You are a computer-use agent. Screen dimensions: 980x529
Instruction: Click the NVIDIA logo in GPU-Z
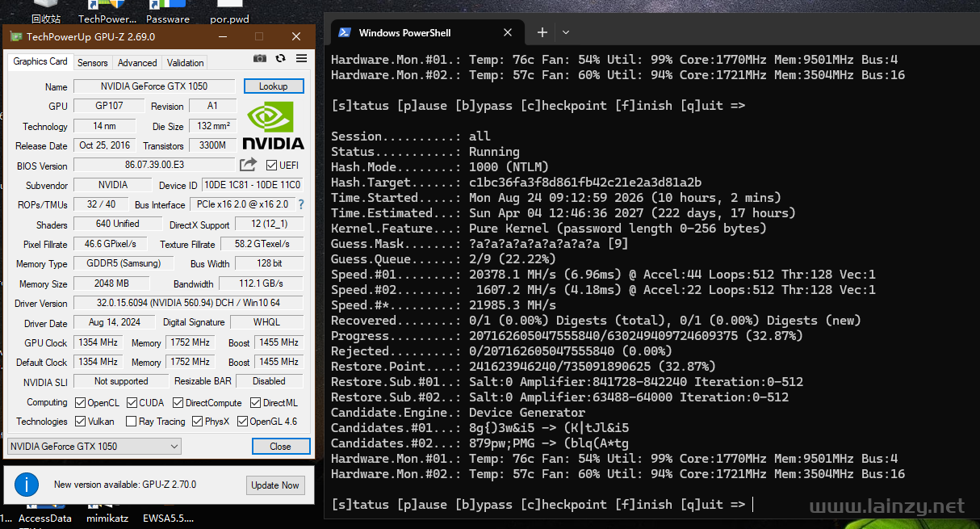(x=274, y=124)
